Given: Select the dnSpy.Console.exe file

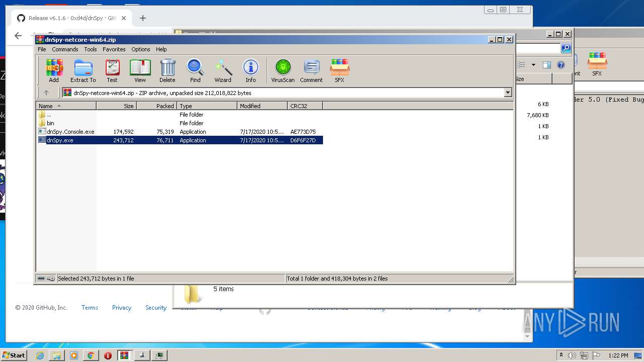Looking at the screenshot, I should click(180, 132).
